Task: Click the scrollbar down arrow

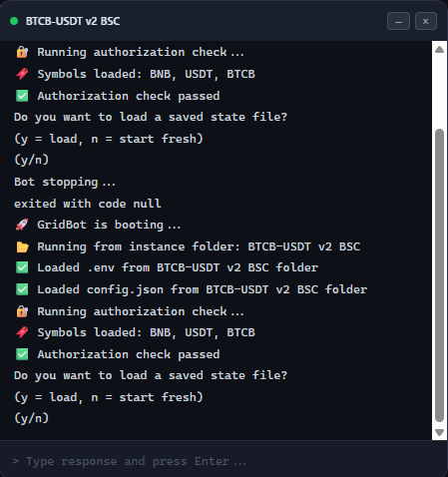Action: pos(439,432)
